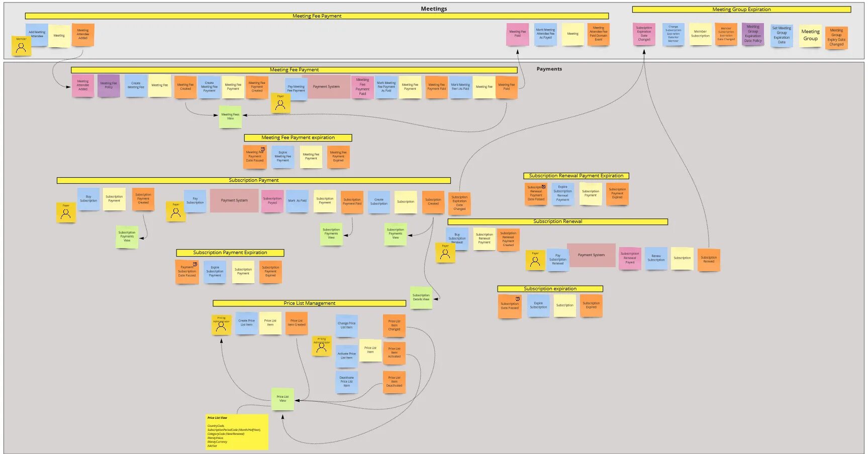Select the pink Meeting Attendee Added note
Viewport: 868px width, 454px height.
click(x=83, y=85)
